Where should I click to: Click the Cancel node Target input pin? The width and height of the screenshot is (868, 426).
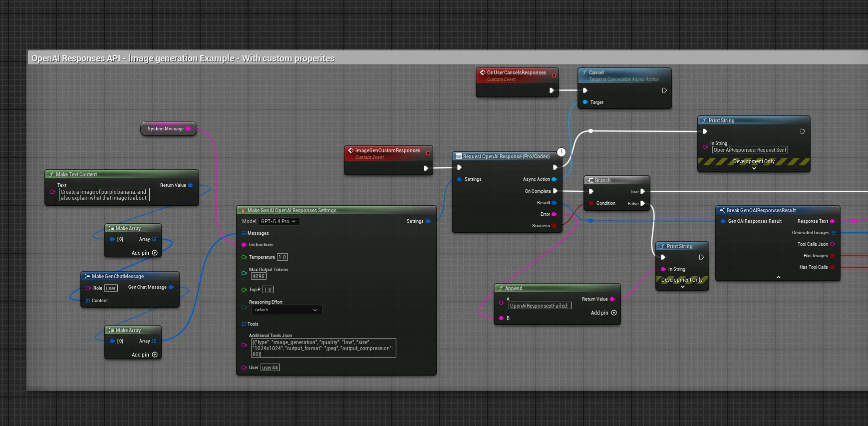585,102
